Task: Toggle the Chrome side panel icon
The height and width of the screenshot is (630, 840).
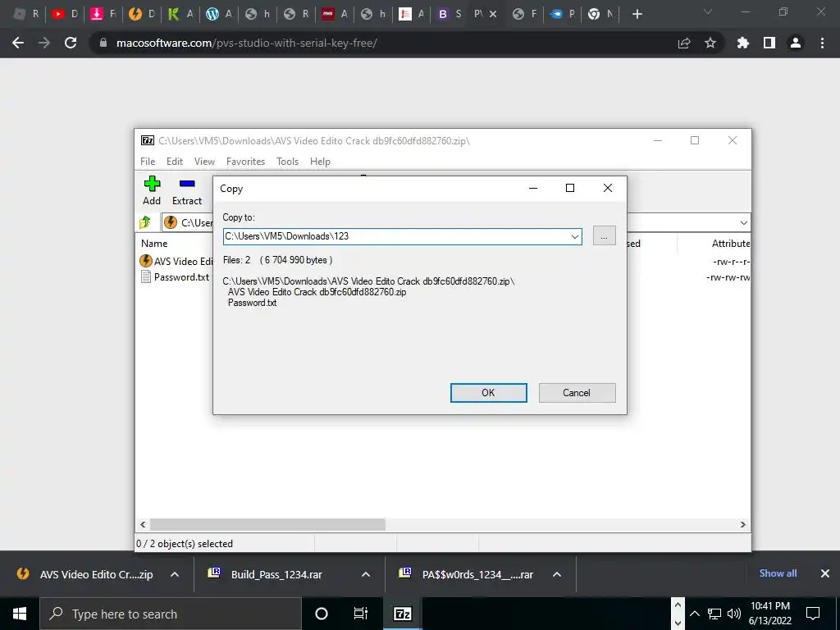Action: 769,43
